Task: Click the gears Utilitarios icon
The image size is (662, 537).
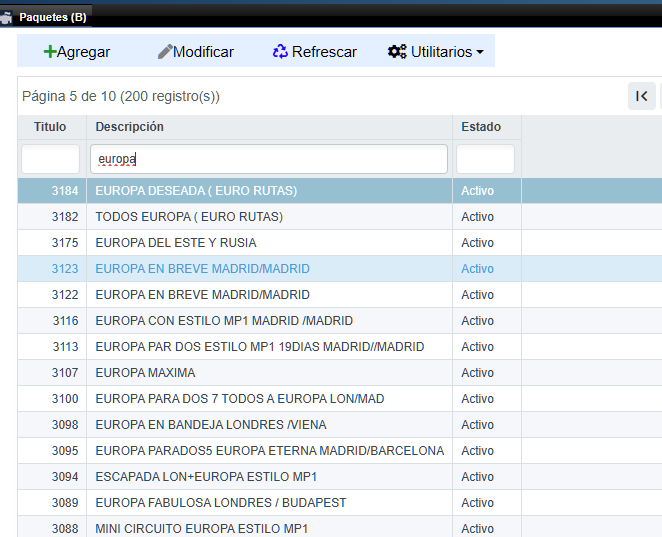Action: tap(397, 52)
